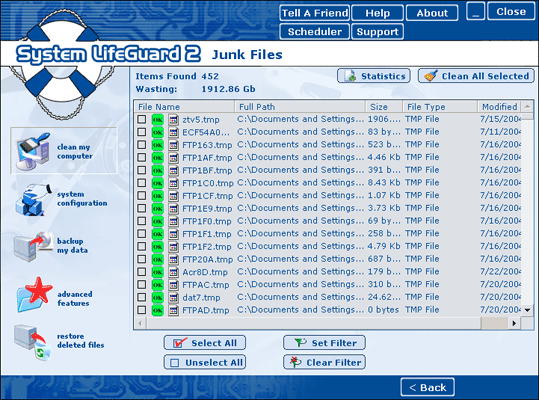Tick the checkbox for ECF54A0 file

click(x=142, y=132)
